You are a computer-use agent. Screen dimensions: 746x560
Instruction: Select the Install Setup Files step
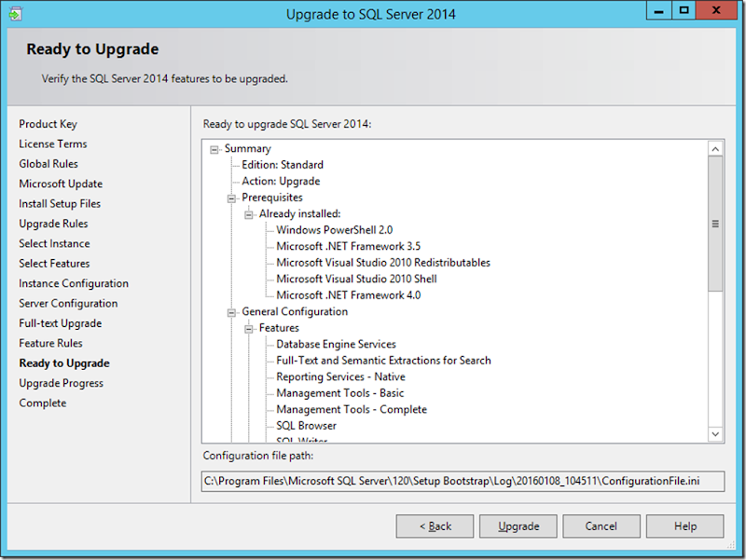60,204
